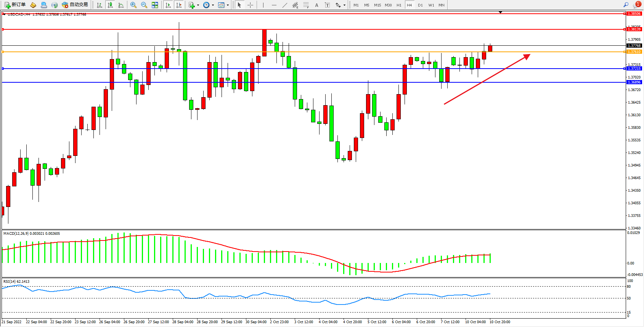Viewport: 644px width, 327px height.
Task: Zoom in on the chart
Action: 133,5
